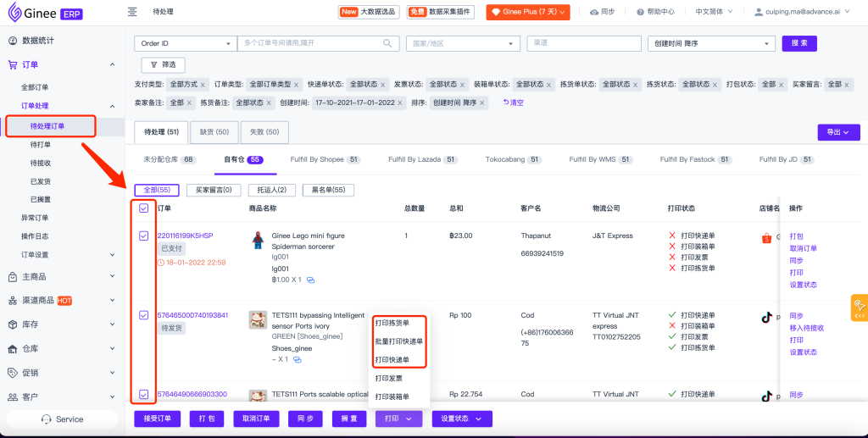Image resolution: width=868 pixels, height=438 pixels.
Task: Open the Ginee Plus (7 天) dropdown
Action: pyautogui.click(x=528, y=12)
